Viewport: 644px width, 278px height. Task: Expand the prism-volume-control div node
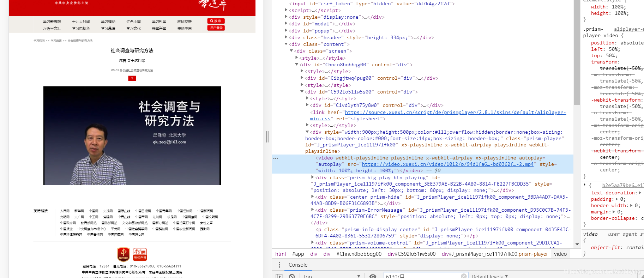(313, 243)
